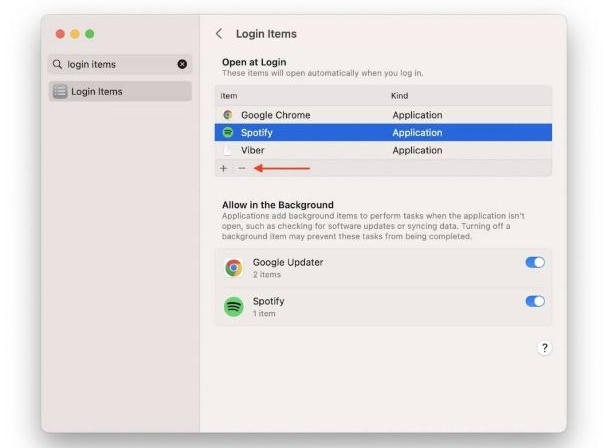Remove selected item with minus button
Viewport: 608px width, 448px height.
(x=241, y=168)
